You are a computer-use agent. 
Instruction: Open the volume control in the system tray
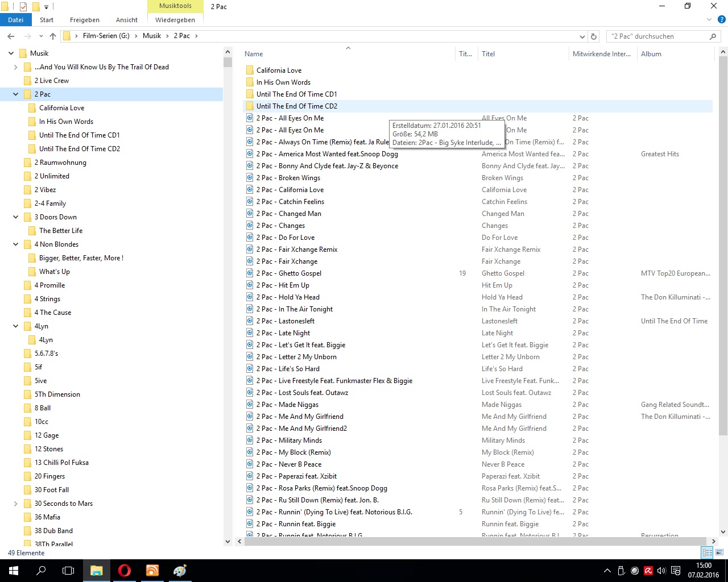[x=661, y=571]
